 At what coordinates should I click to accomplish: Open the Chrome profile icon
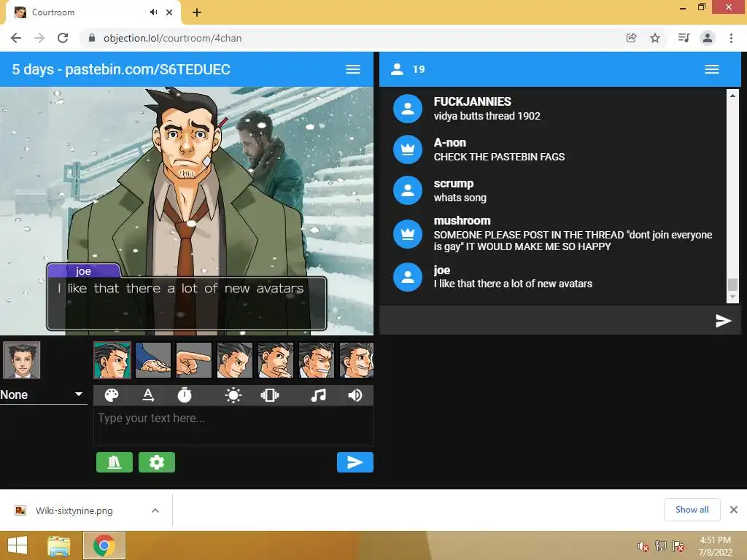(x=708, y=38)
